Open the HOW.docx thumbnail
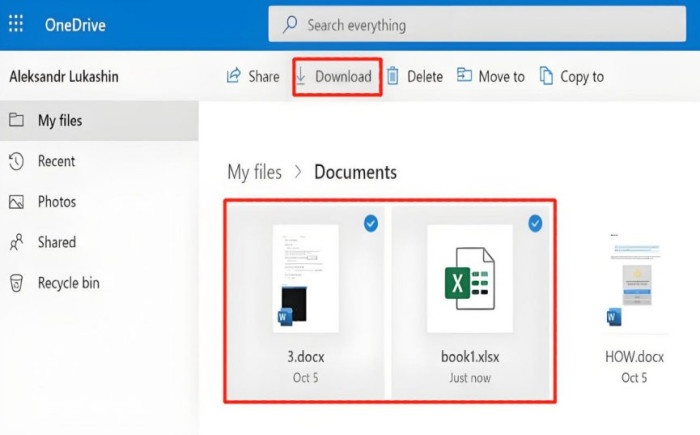The image size is (700, 435). tap(634, 280)
